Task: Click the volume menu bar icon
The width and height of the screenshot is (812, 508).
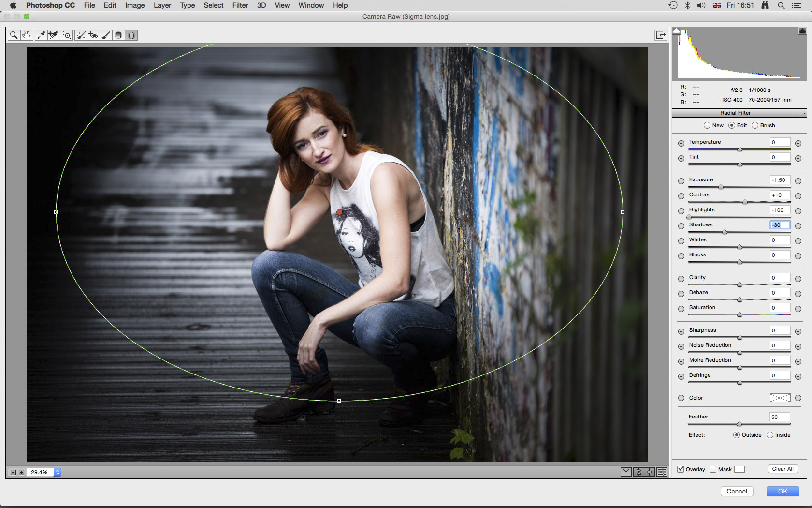Action: pyautogui.click(x=701, y=5)
